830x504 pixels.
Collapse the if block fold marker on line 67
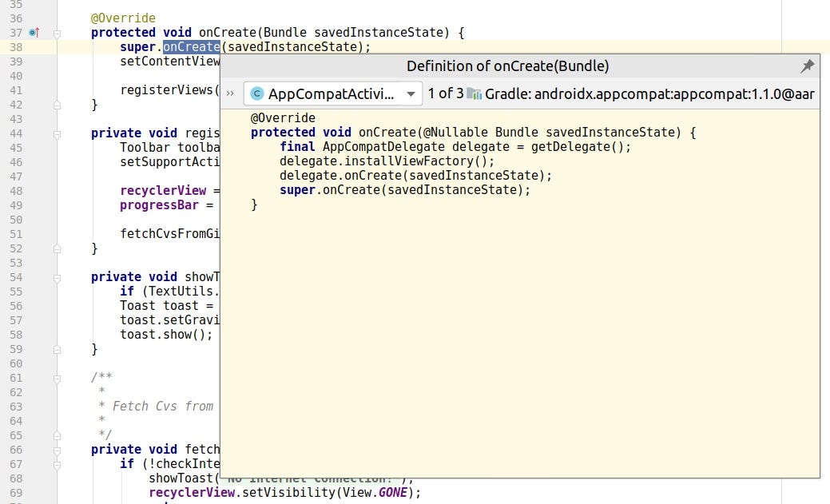56,464
